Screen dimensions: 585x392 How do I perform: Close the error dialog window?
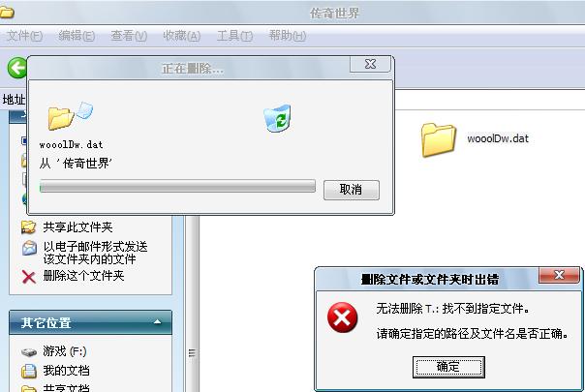pos(559,275)
